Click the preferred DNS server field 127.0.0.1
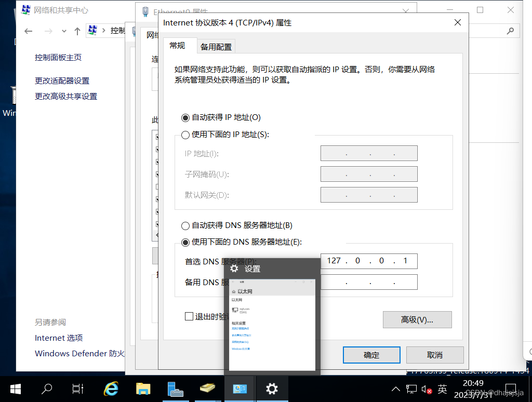 (369, 261)
